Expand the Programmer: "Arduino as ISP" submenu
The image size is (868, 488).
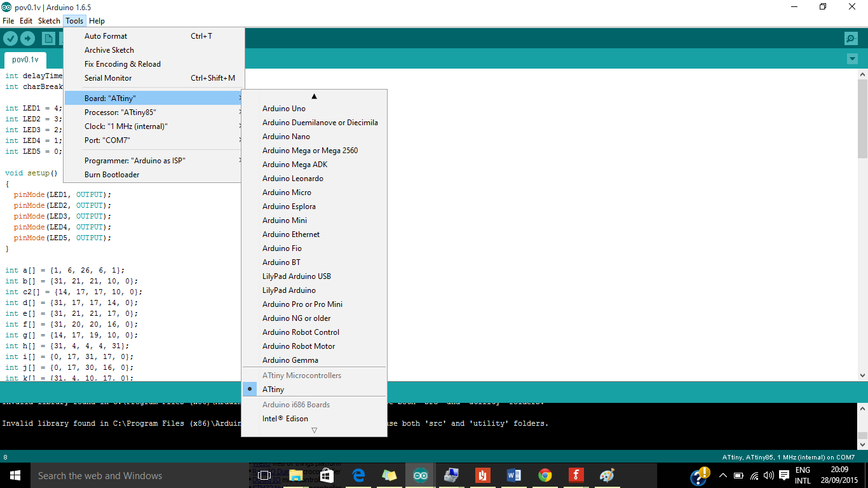154,161
